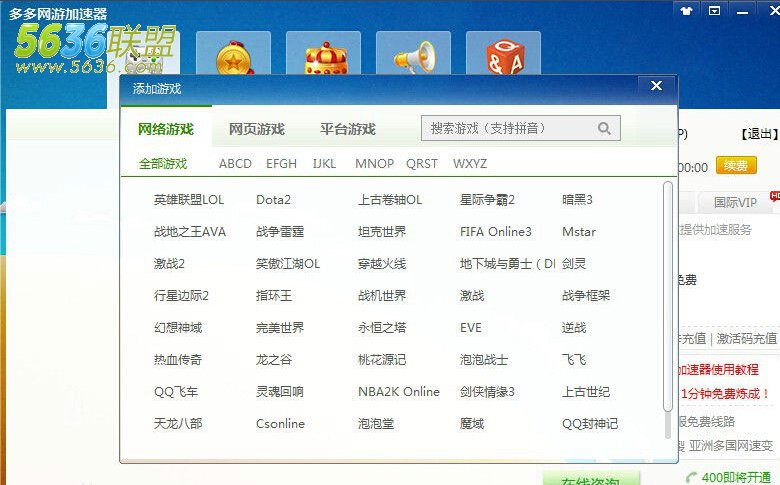Filter games by ABCD

[235, 164]
